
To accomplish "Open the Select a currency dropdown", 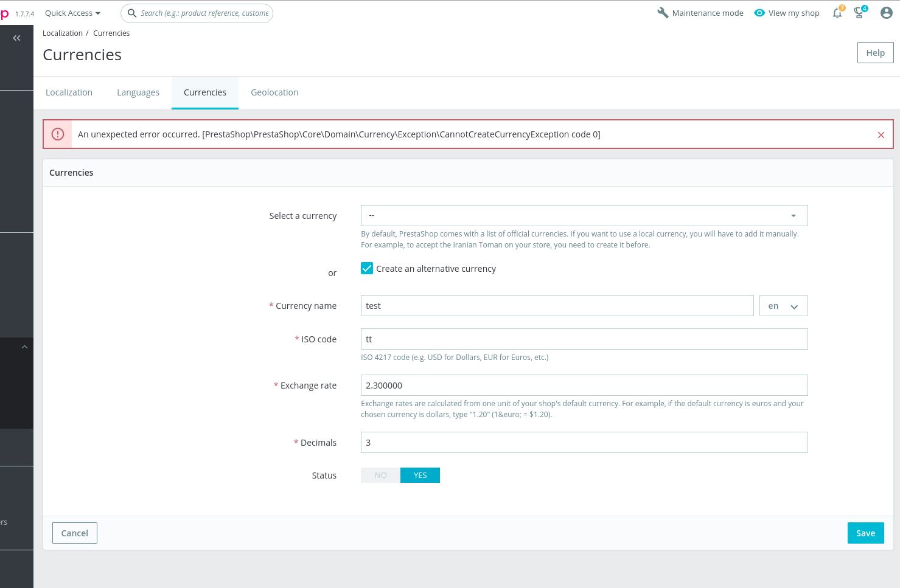I will [584, 215].
